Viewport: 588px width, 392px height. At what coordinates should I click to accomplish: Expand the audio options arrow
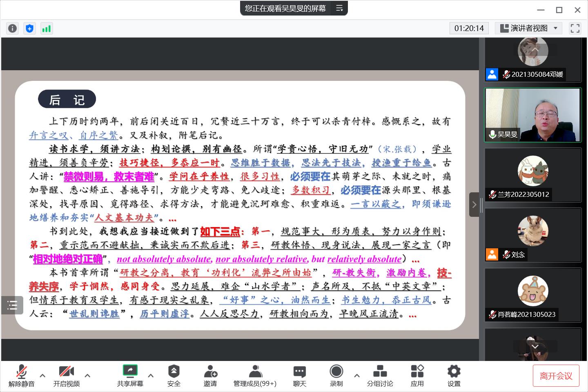click(42, 375)
